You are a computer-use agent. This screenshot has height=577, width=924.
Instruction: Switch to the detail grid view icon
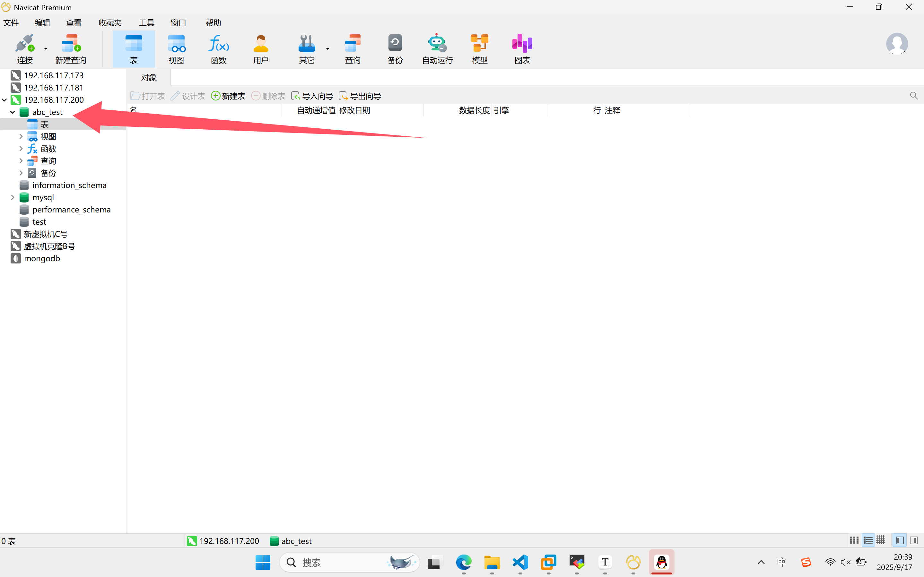[880, 540]
